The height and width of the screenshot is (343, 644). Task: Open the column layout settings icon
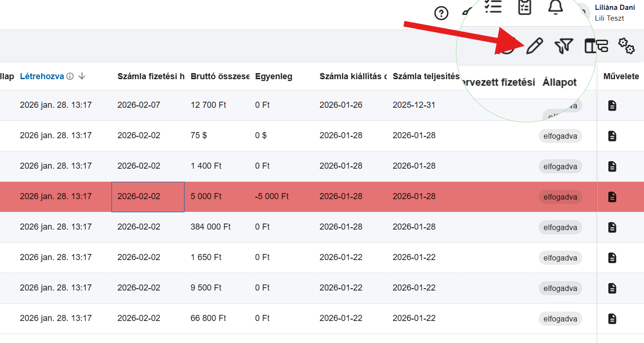click(x=596, y=45)
